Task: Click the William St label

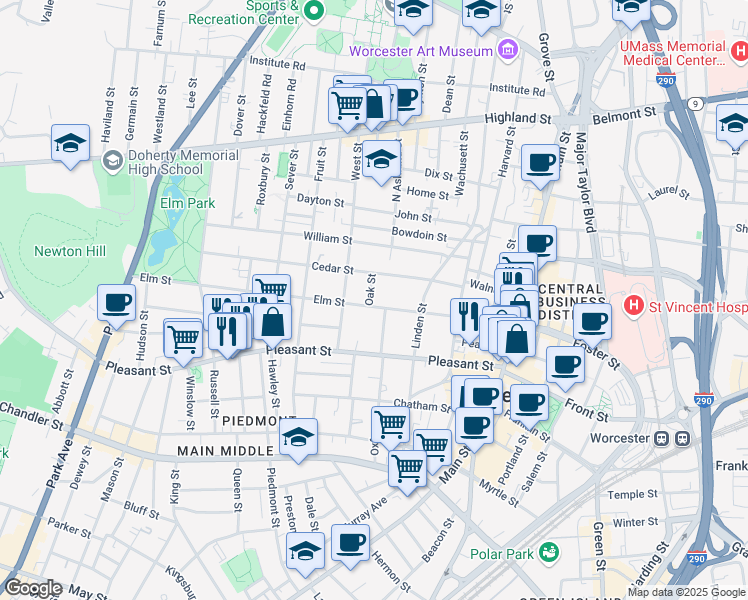Action: point(328,238)
